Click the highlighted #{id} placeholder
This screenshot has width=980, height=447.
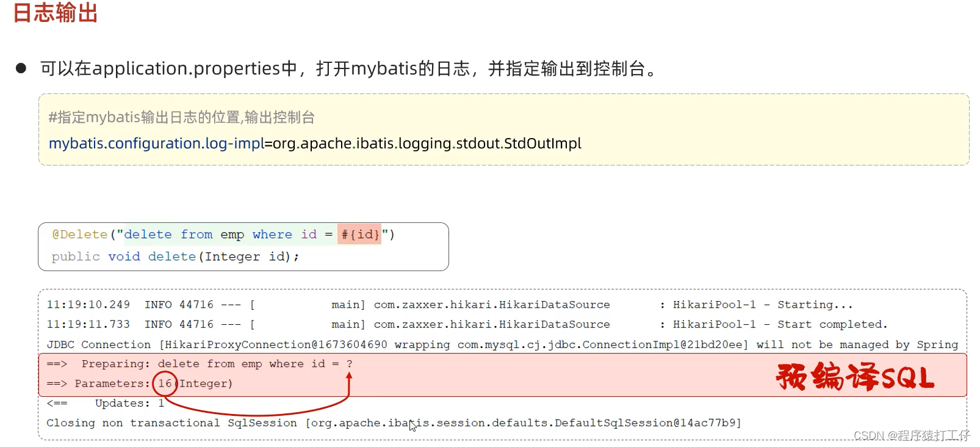[x=360, y=234]
